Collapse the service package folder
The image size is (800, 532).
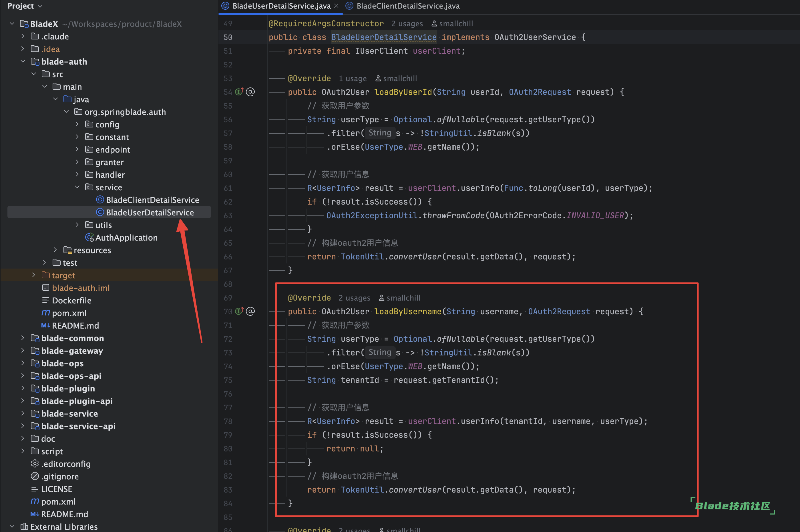(x=77, y=187)
